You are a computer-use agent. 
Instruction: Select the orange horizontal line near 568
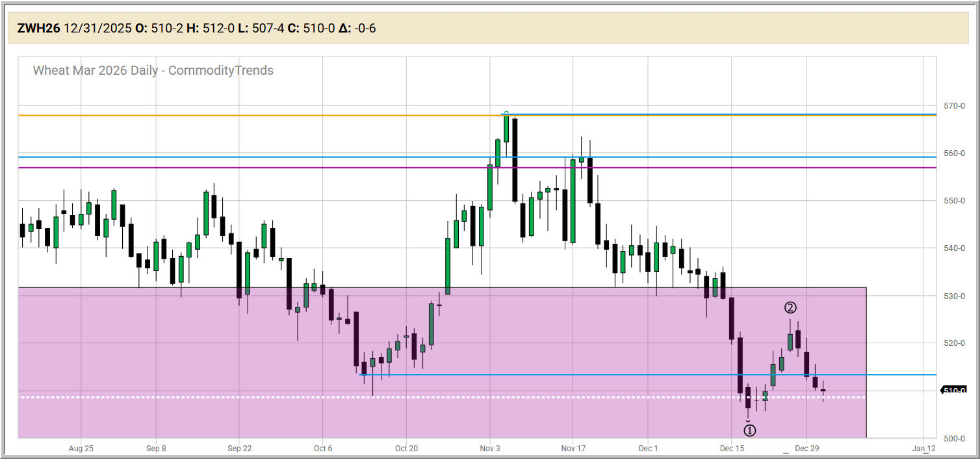point(260,116)
